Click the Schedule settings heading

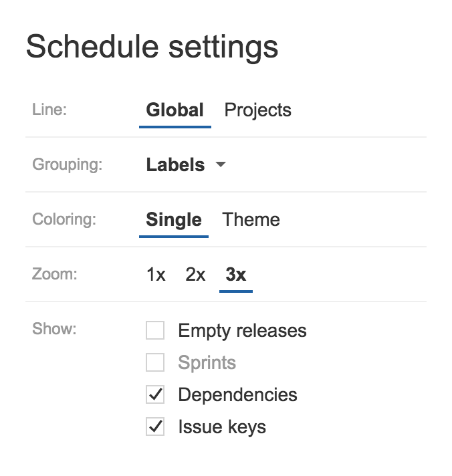pyautogui.click(x=152, y=47)
